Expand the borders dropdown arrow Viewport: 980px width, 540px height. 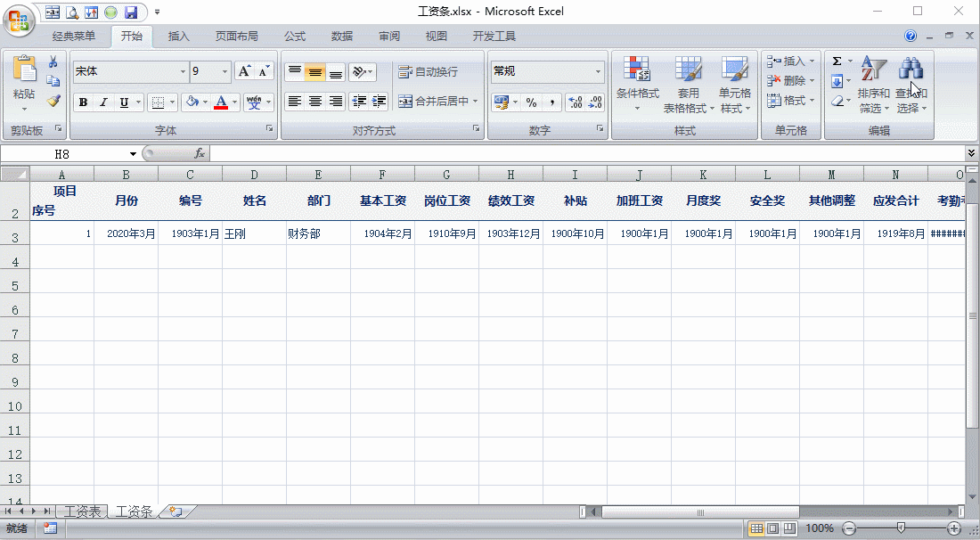click(173, 102)
